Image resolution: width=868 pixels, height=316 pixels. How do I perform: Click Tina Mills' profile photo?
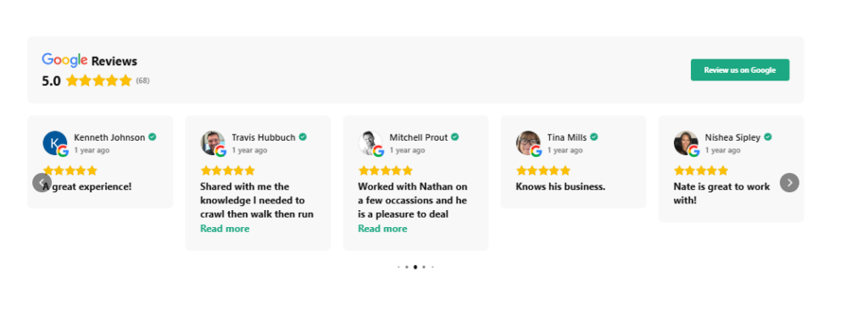coord(528,143)
